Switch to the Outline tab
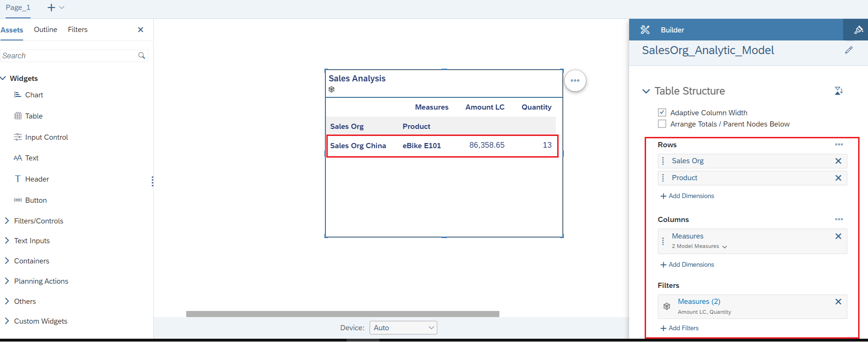The height and width of the screenshot is (342, 868). click(x=46, y=30)
